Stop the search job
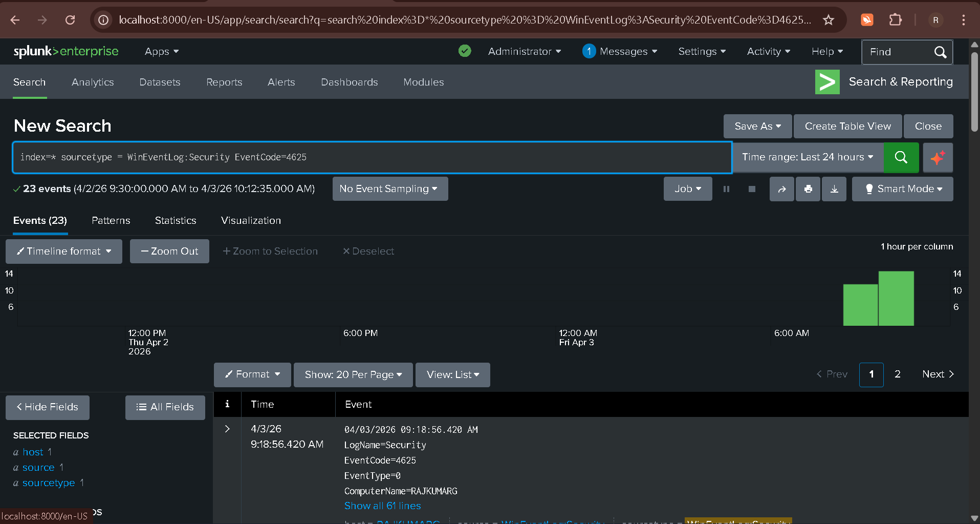Image resolution: width=980 pixels, height=524 pixels. (x=752, y=189)
